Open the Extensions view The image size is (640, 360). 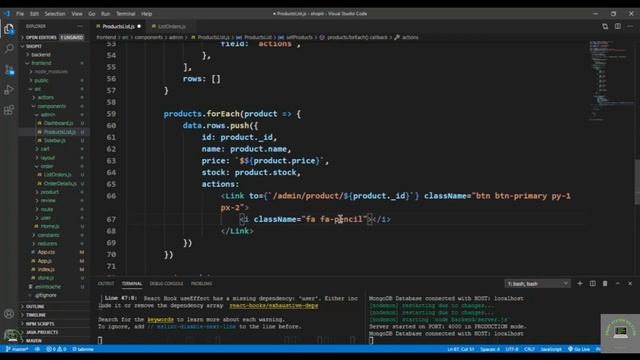(9, 110)
